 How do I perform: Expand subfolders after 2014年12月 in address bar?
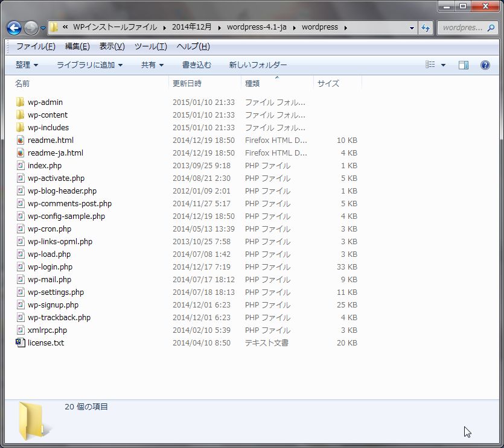click(x=219, y=28)
